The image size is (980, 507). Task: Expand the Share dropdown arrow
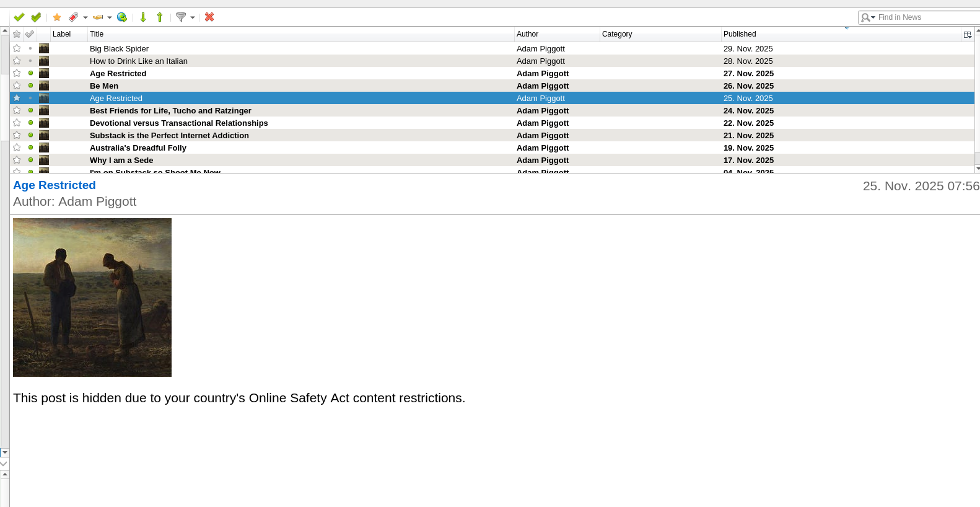[x=110, y=17]
